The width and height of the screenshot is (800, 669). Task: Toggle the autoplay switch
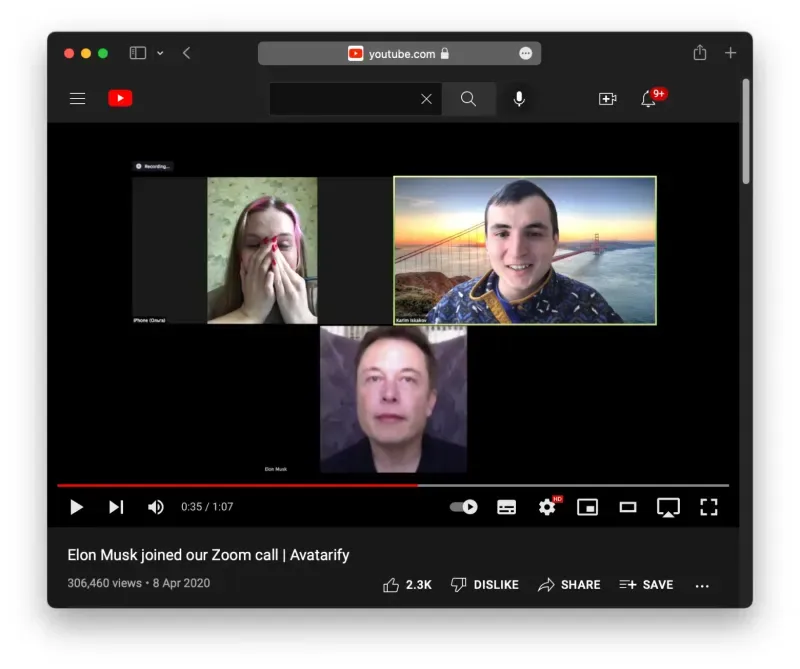[x=464, y=507]
